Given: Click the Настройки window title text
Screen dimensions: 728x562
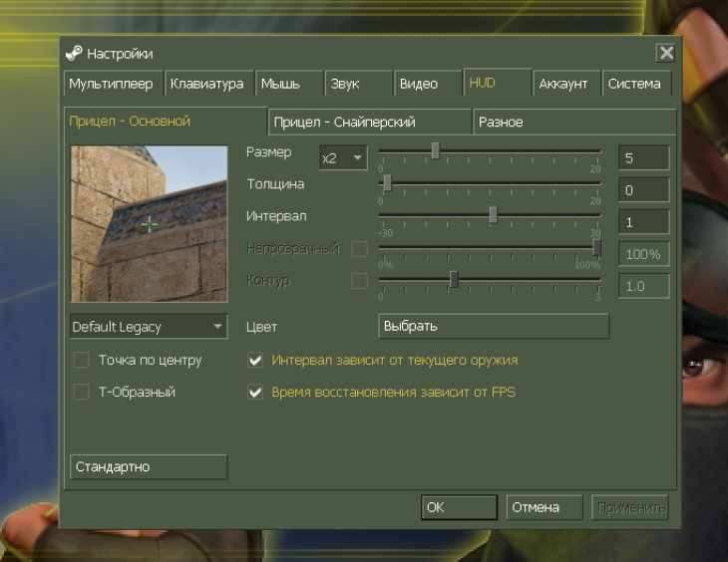Looking at the screenshot, I should [x=120, y=54].
